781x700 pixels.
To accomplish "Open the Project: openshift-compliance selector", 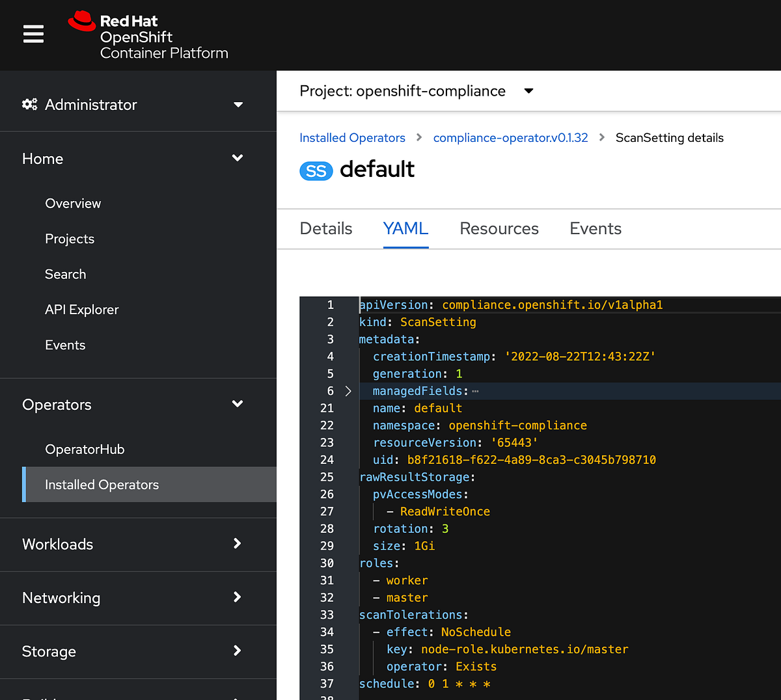I will 528,91.
